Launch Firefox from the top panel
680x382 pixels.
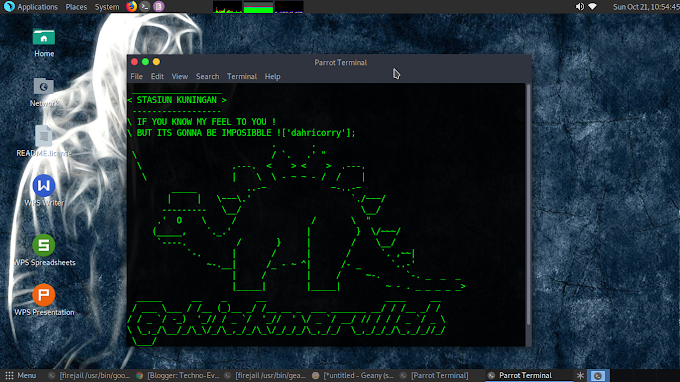(x=131, y=7)
